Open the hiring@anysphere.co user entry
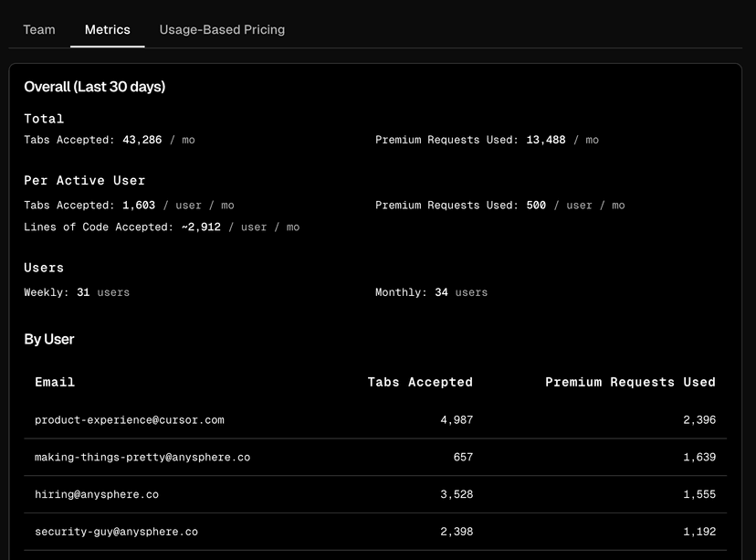 (96, 494)
